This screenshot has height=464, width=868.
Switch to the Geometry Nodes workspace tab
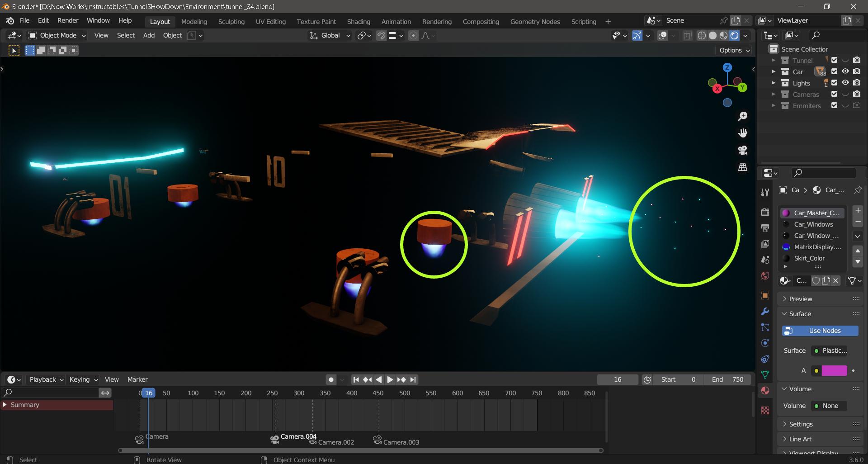point(535,22)
